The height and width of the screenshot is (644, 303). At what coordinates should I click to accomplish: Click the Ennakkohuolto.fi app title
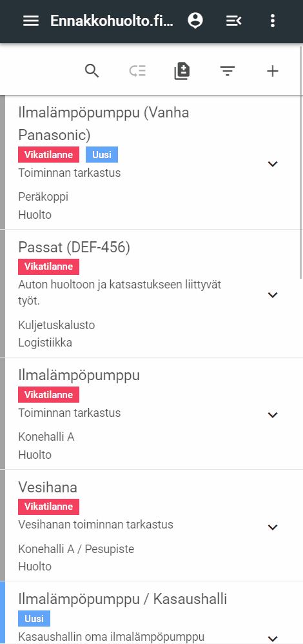[112, 21]
